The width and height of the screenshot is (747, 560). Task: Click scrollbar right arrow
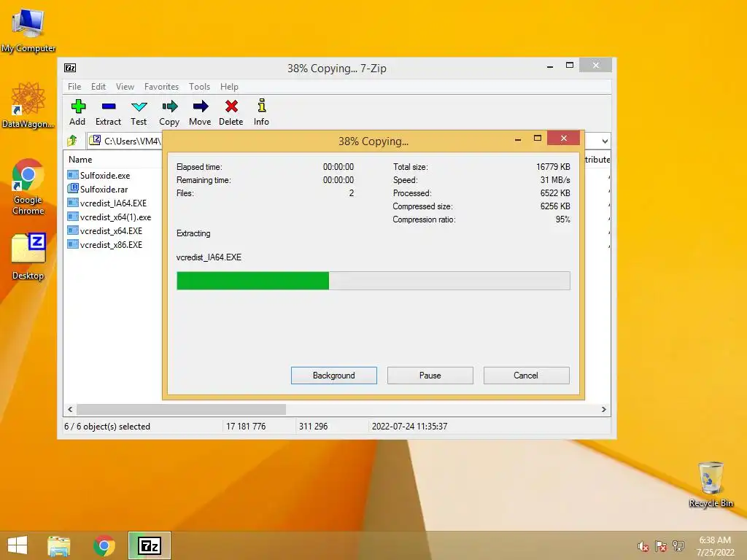(604, 409)
